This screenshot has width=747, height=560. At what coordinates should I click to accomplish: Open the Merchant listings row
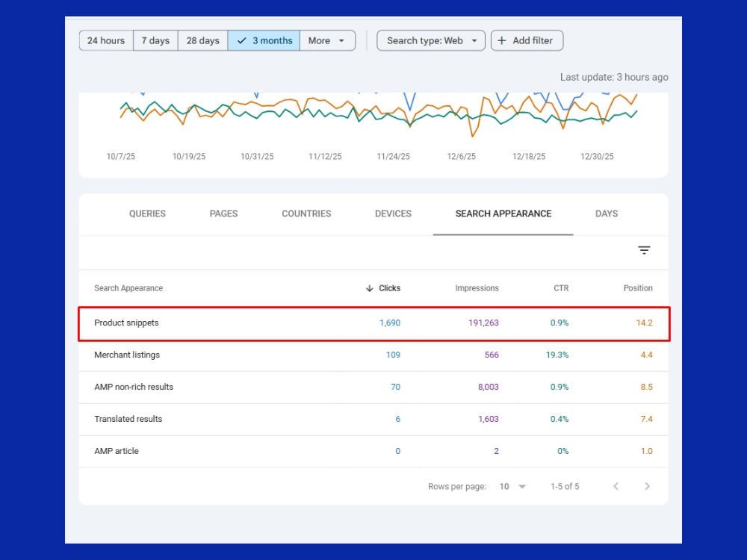coord(373,355)
